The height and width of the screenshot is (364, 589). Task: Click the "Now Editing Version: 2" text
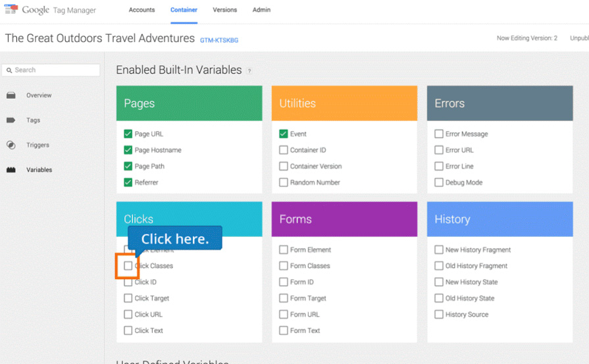pyautogui.click(x=527, y=38)
